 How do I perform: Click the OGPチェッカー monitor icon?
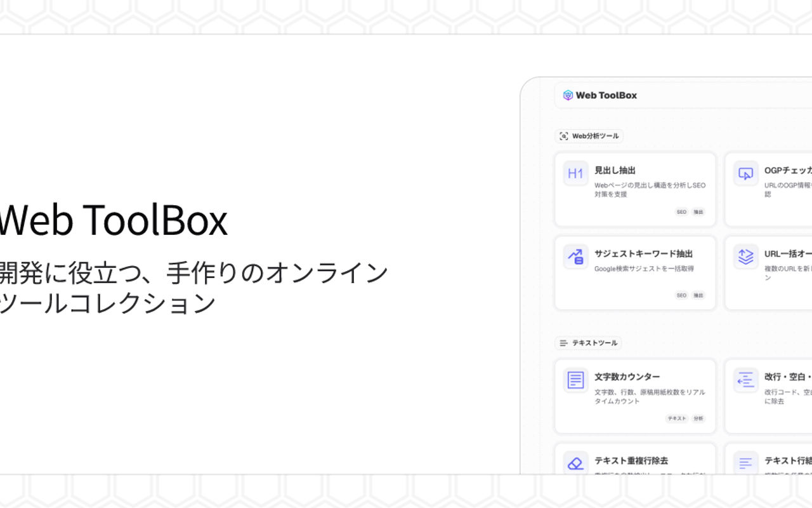[745, 173]
